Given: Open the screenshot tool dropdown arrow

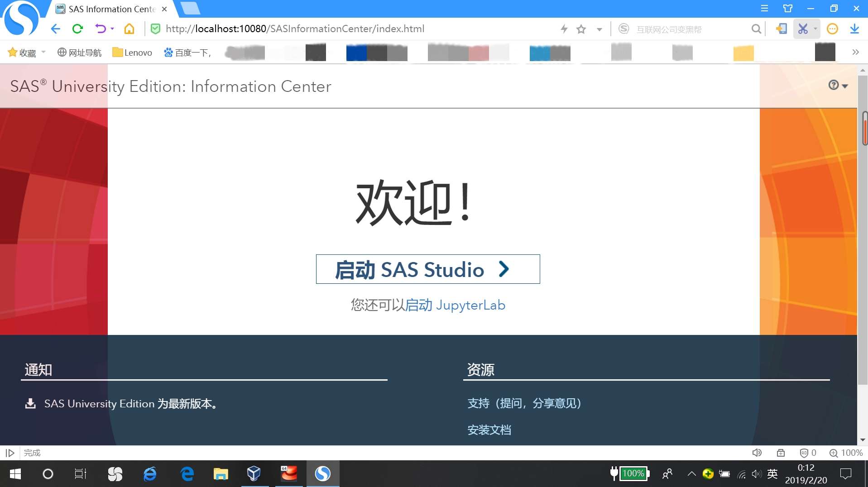Looking at the screenshot, I should click(x=815, y=29).
